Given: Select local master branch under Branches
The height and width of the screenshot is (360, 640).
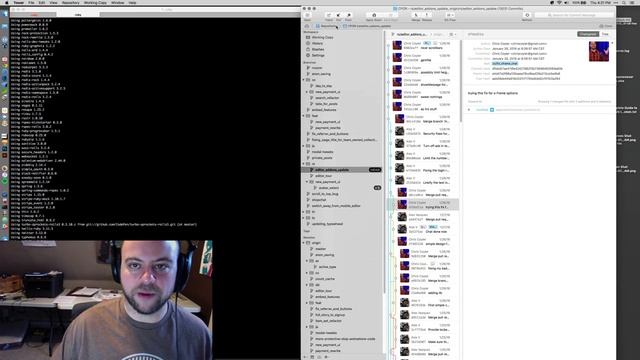Looking at the screenshot, I should click(317, 68).
